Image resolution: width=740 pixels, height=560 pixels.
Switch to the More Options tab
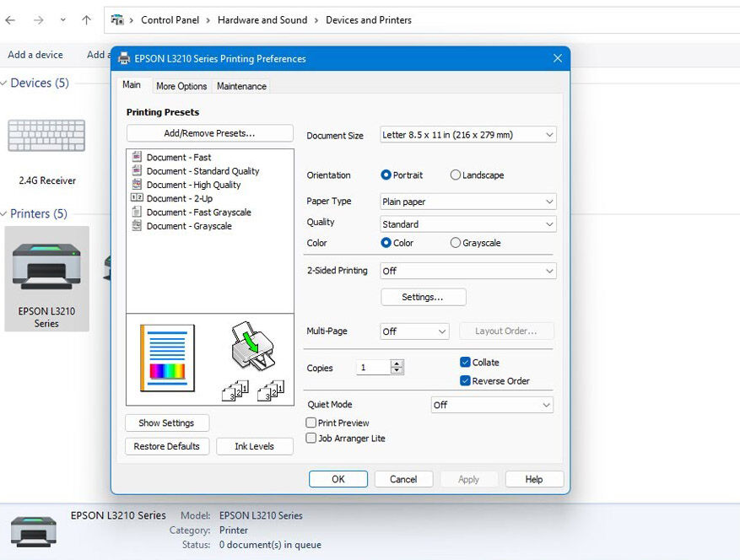pyautogui.click(x=181, y=86)
